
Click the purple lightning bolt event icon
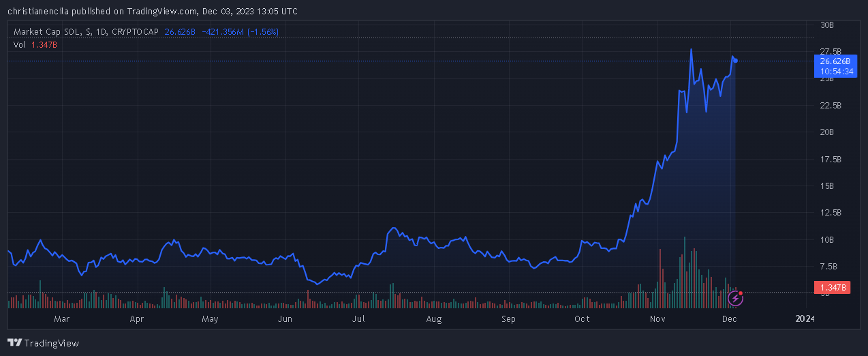pos(735,298)
